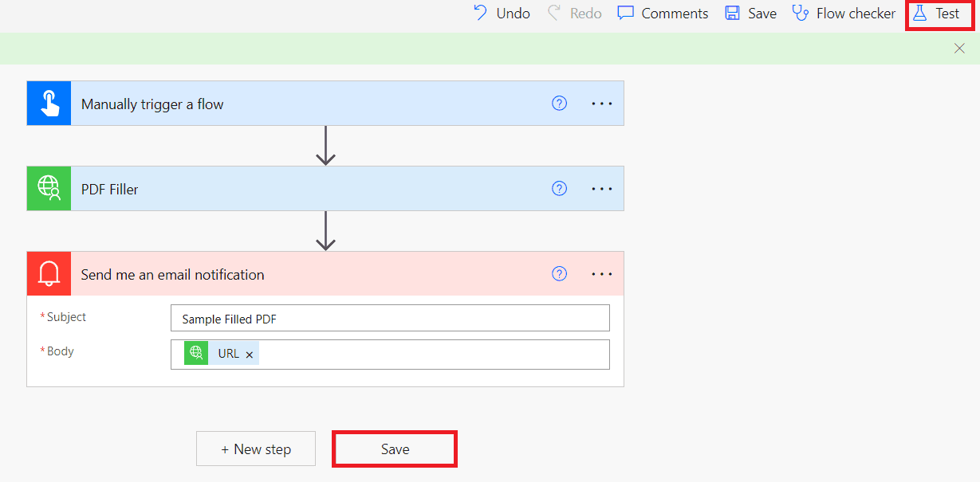980x482 pixels.
Task: Open help for Manually trigger a flow
Action: [x=560, y=103]
